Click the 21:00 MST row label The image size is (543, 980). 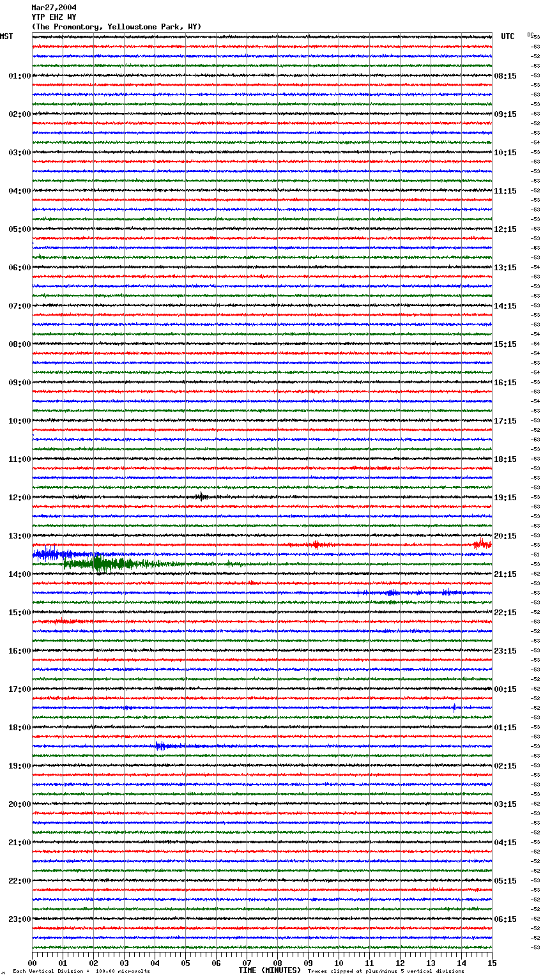click(x=19, y=843)
